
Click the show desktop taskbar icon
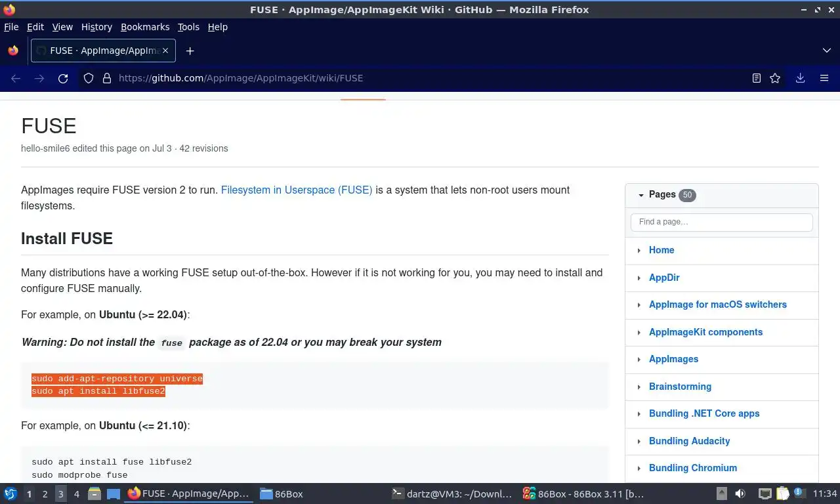114,493
